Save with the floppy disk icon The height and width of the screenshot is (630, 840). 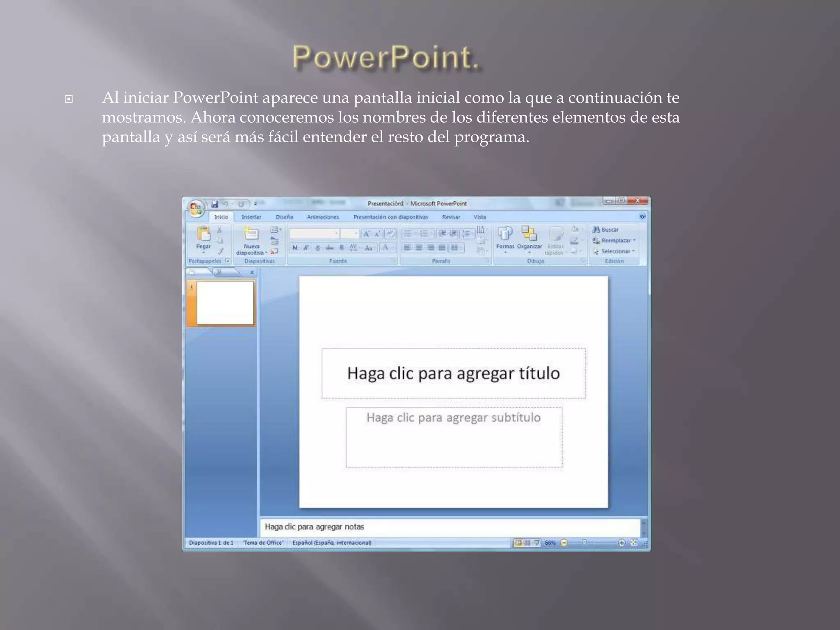(215, 204)
